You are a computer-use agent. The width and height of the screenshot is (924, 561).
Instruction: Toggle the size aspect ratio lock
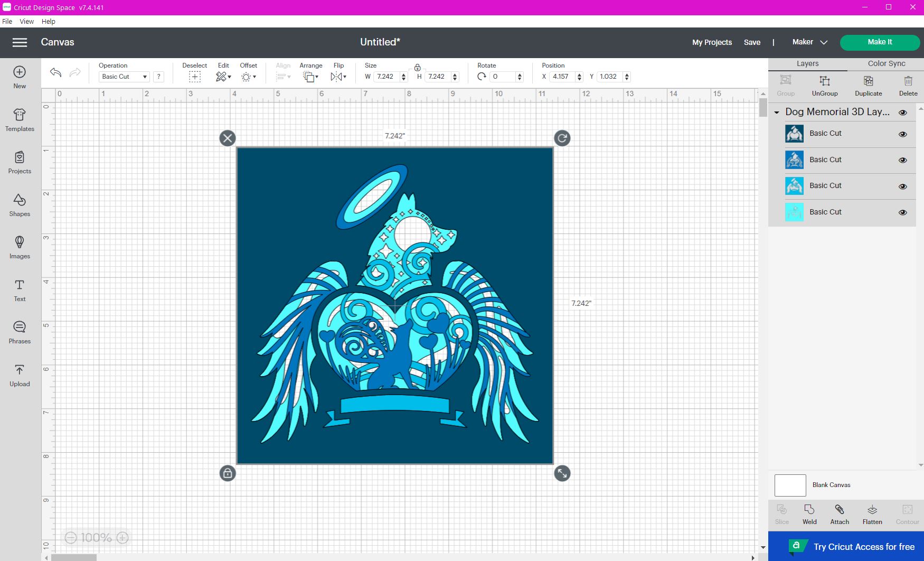[x=417, y=67]
